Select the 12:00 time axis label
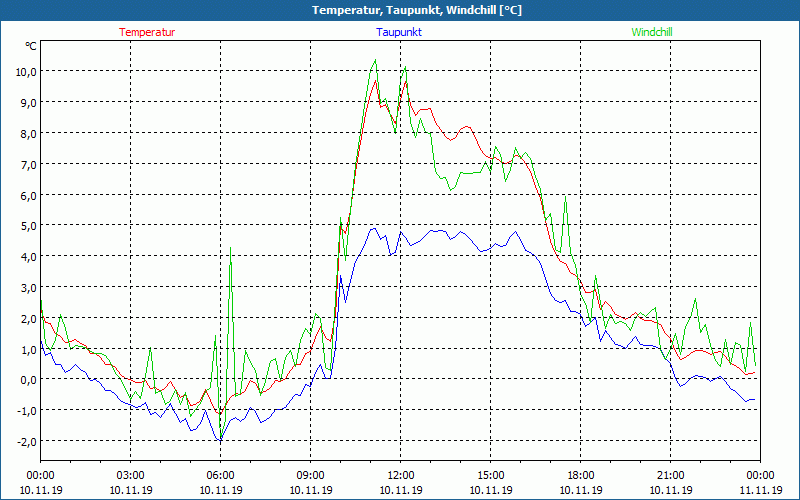The width and height of the screenshot is (800, 500). coord(401,475)
